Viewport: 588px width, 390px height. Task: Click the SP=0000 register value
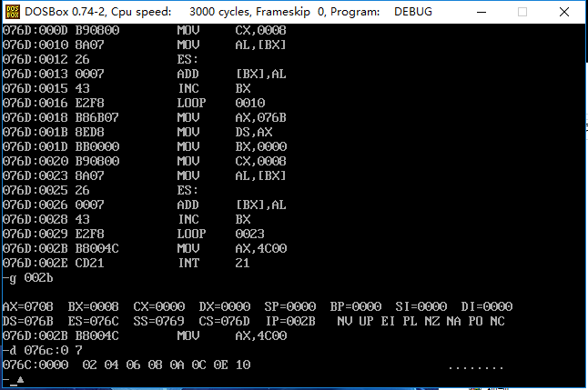click(290, 307)
